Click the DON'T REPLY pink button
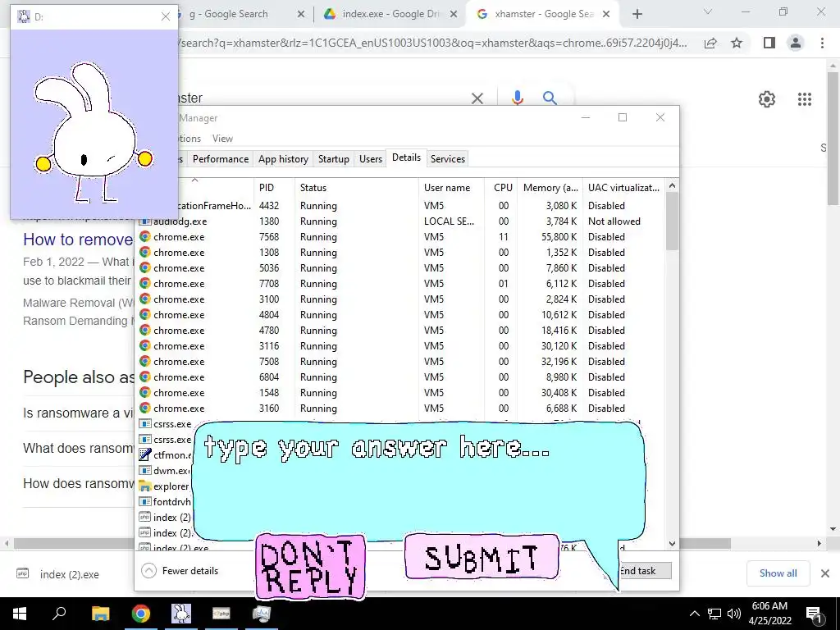Image resolution: width=840 pixels, height=630 pixels. coord(311,566)
